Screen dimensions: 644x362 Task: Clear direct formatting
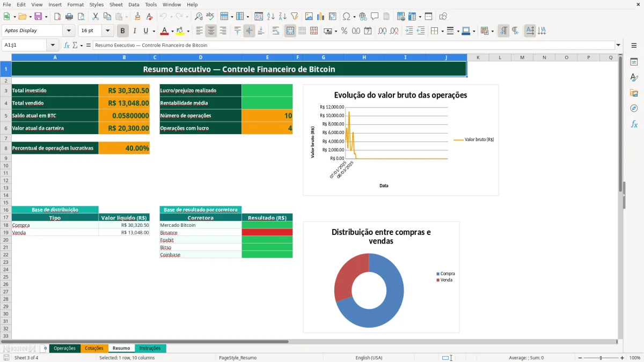coord(150,17)
